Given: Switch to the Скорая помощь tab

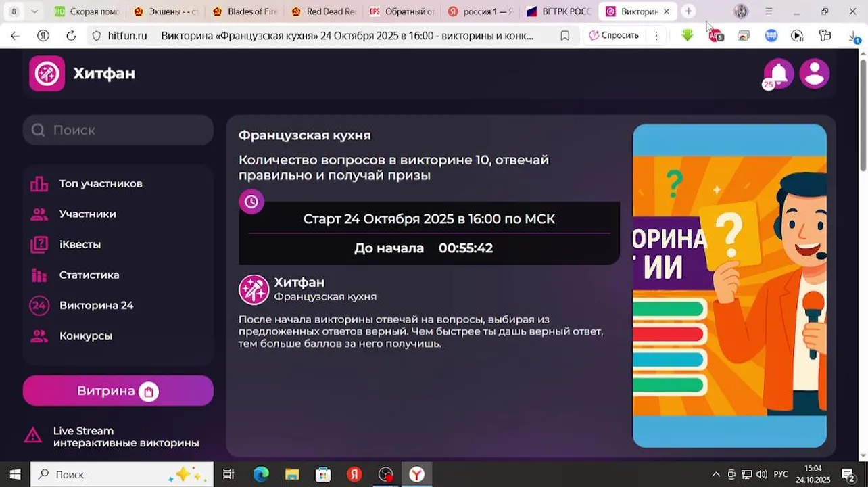Looking at the screenshot, I should tap(87, 11).
